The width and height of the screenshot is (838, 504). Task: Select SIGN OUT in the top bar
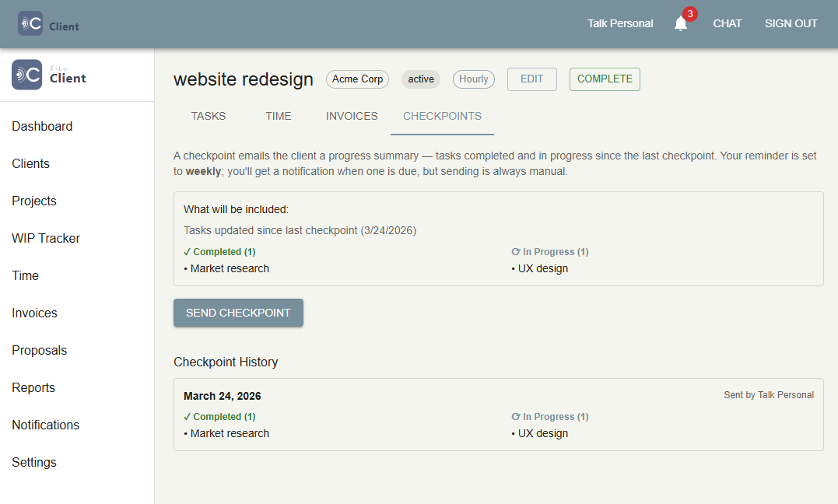coord(791,23)
